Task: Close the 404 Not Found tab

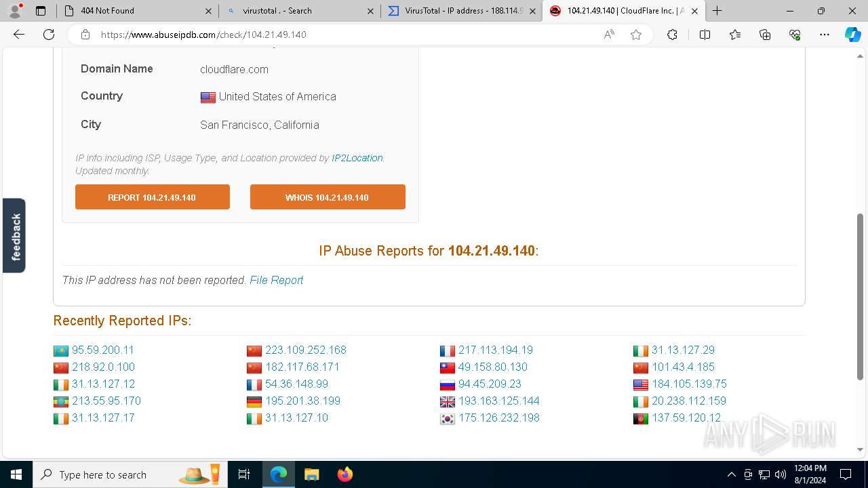Action: pyautogui.click(x=209, y=11)
